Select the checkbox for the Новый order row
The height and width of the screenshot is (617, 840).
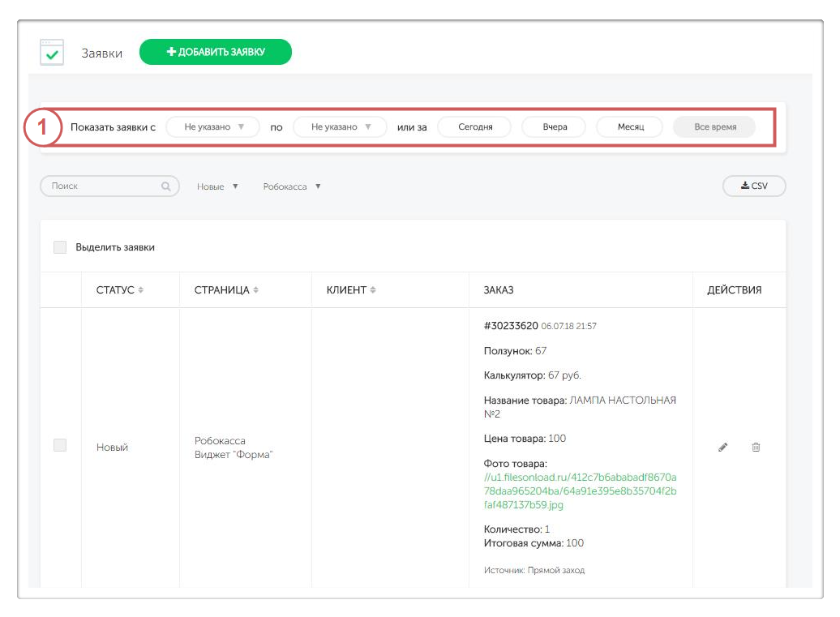[x=60, y=445]
